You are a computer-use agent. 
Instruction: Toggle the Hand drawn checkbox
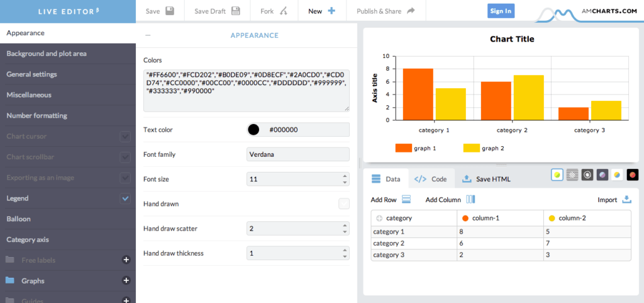click(344, 203)
